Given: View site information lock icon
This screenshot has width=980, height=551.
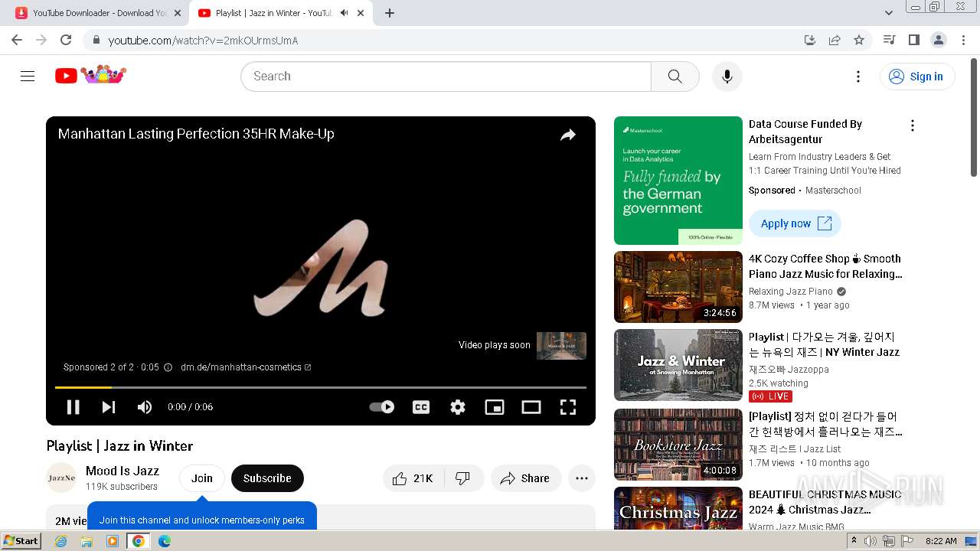Looking at the screenshot, I should tap(96, 41).
